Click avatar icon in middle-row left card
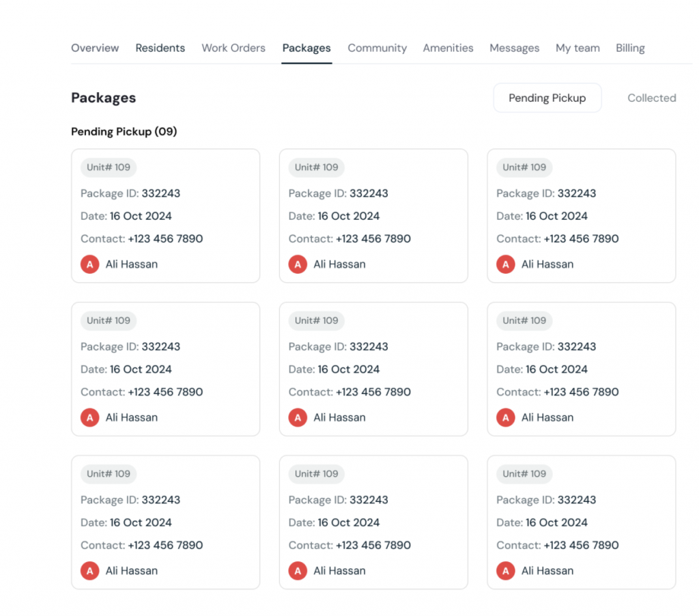Image resolution: width=699 pixels, height=616 pixels. pyautogui.click(x=90, y=417)
